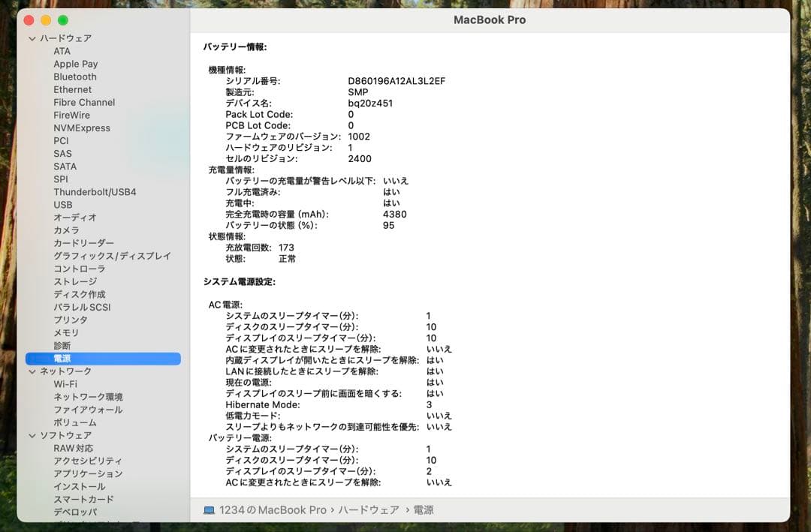The height and width of the screenshot is (532, 811).
Task: Select ストレージ in the sidebar
Action: tap(75, 282)
